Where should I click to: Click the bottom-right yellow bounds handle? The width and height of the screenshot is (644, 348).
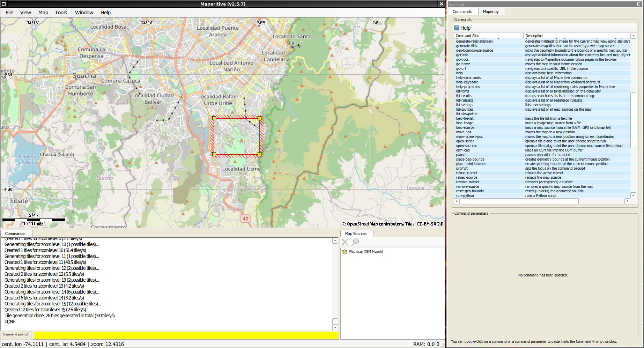tap(259, 154)
